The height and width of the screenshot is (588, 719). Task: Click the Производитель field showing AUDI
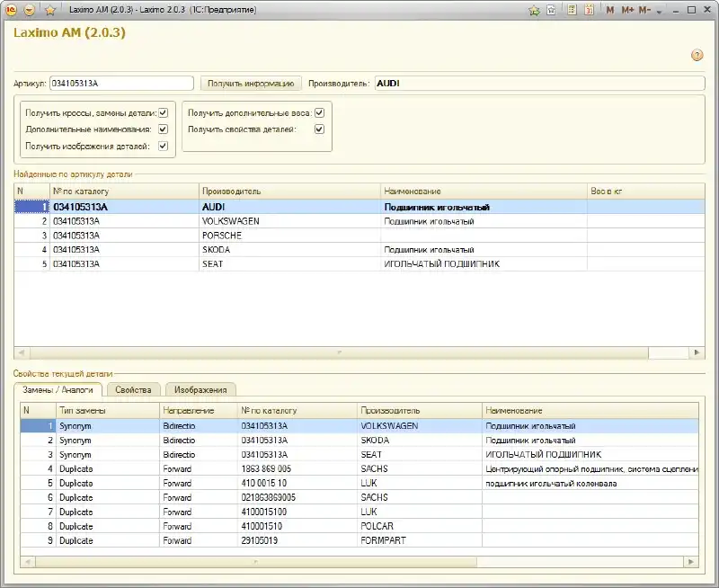(x=540, y=84)
